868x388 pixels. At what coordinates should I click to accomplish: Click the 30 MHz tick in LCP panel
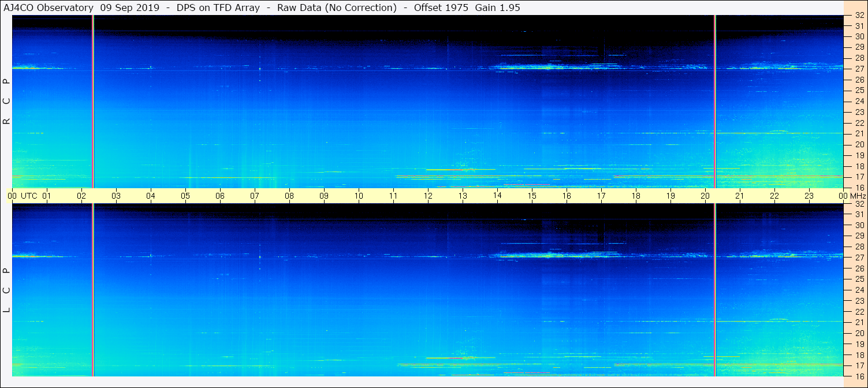(x=859, y=225)
